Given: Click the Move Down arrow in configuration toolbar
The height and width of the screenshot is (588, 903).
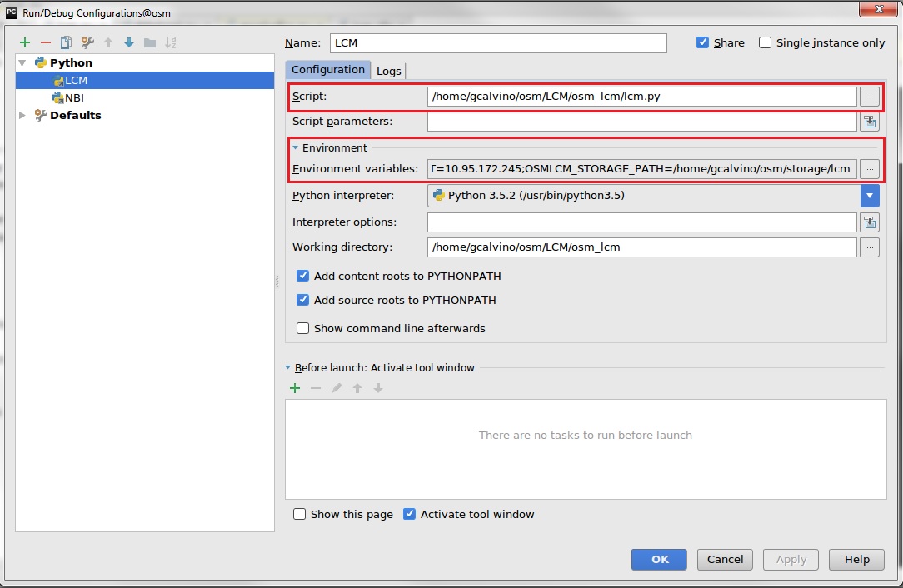Looking at the screenshot, I should [129, 42].
